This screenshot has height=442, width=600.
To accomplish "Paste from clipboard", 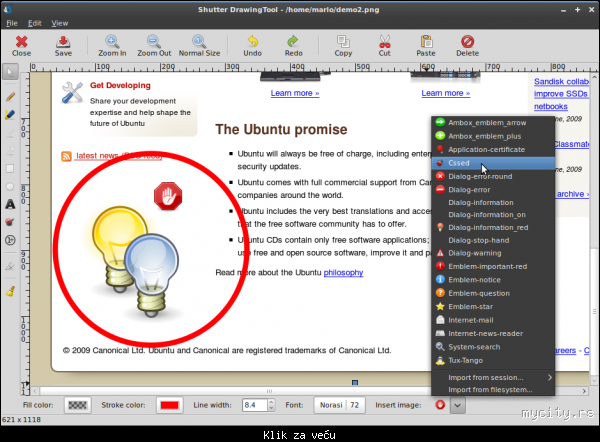I will click(426, 46).
